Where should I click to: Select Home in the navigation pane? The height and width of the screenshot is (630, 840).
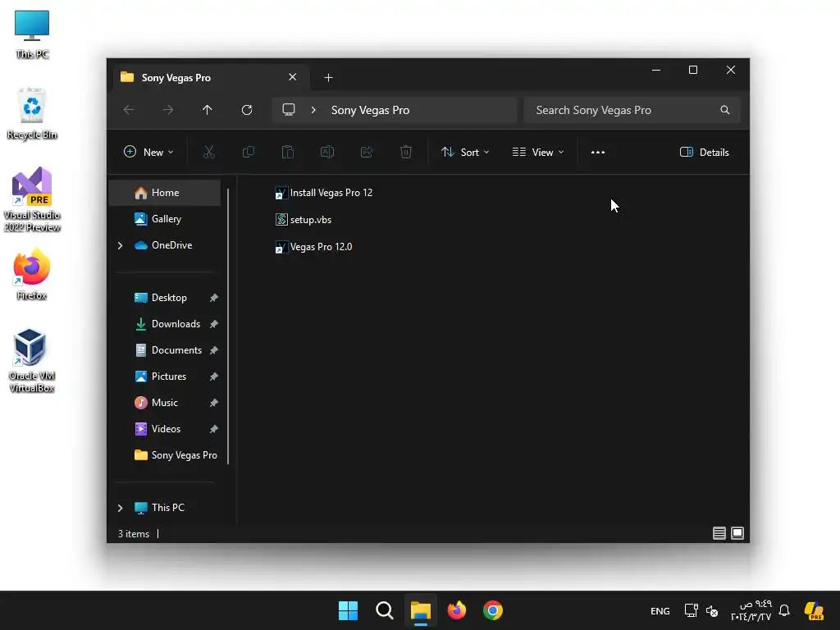[165, 192]
